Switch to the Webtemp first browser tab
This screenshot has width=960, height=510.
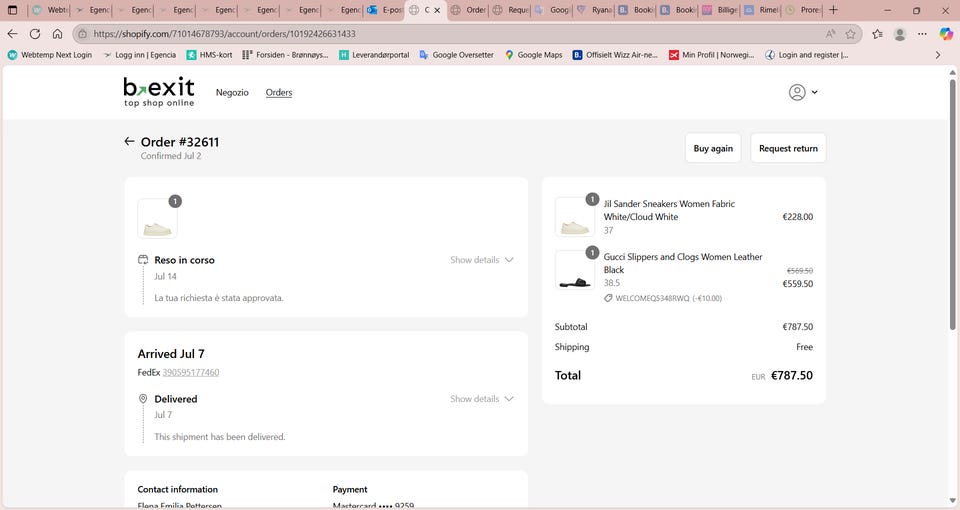[x=50, y=10]
